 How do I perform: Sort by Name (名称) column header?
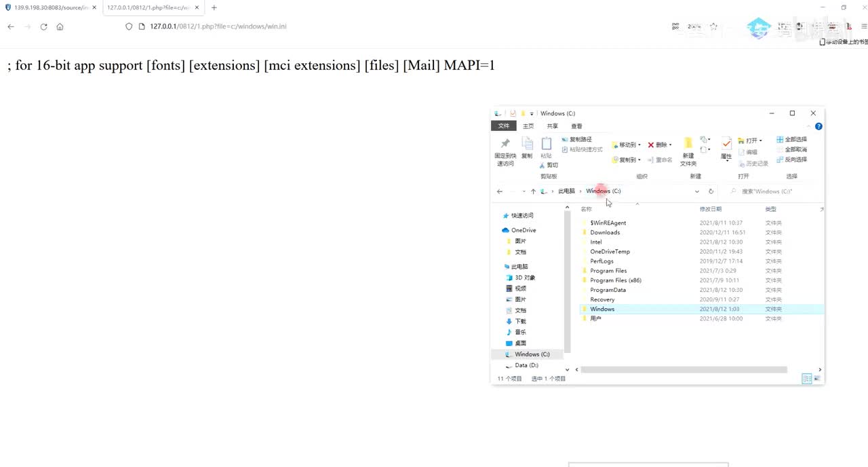click(x=586, y=209)
